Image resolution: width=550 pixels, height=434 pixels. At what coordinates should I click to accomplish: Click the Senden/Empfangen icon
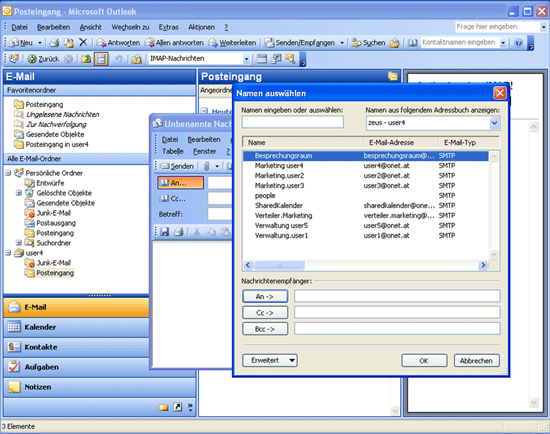(269, 43)
